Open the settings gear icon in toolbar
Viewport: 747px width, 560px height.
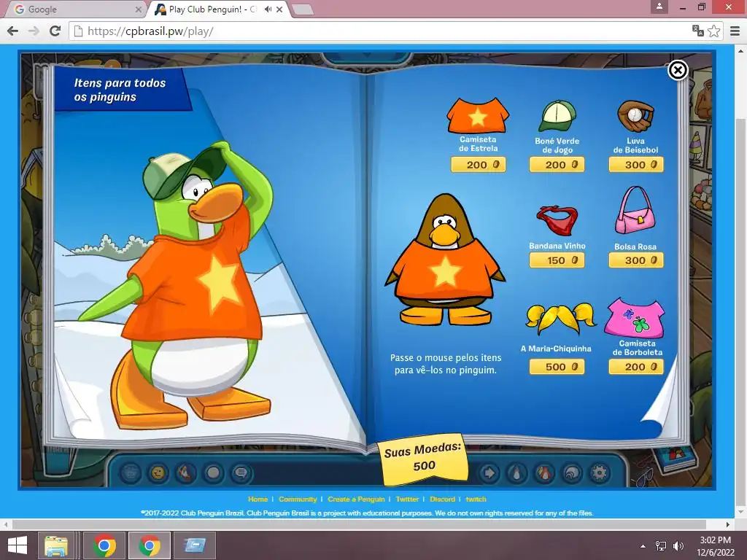pos(600,472)
